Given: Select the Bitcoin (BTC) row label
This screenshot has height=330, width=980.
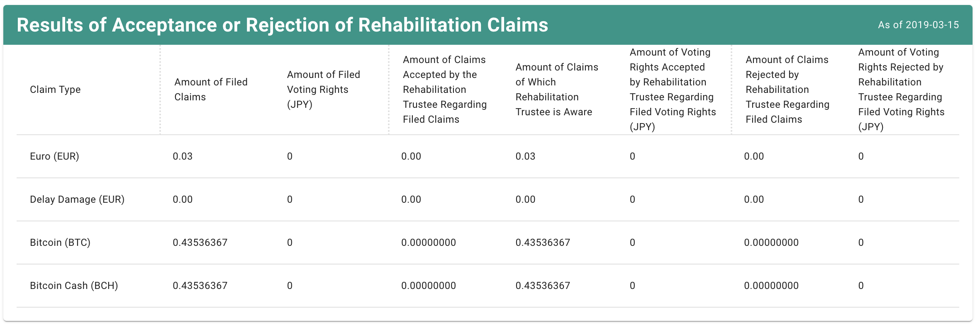Looking at the screenshot, I should [60, 243].
